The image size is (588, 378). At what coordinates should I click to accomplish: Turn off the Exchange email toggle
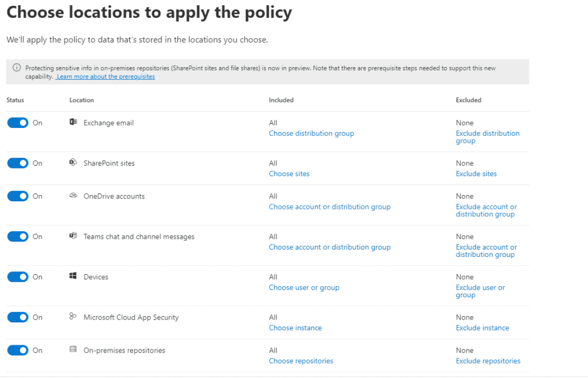(18, 123)
